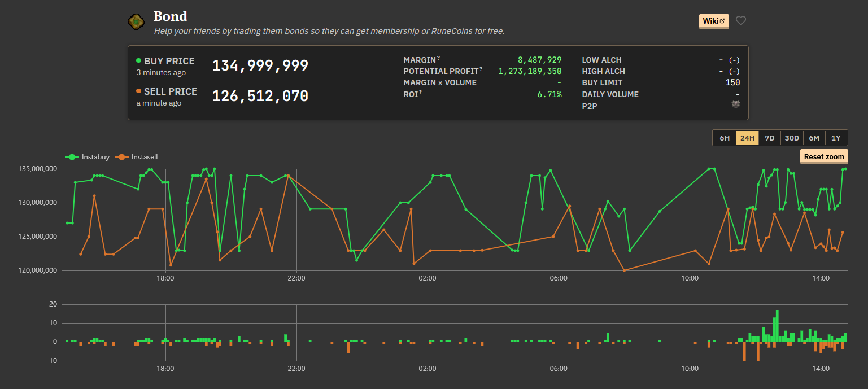Select the 24H time range
The width and height of the screenshot is (868, 389).
[x=747, y=138]
